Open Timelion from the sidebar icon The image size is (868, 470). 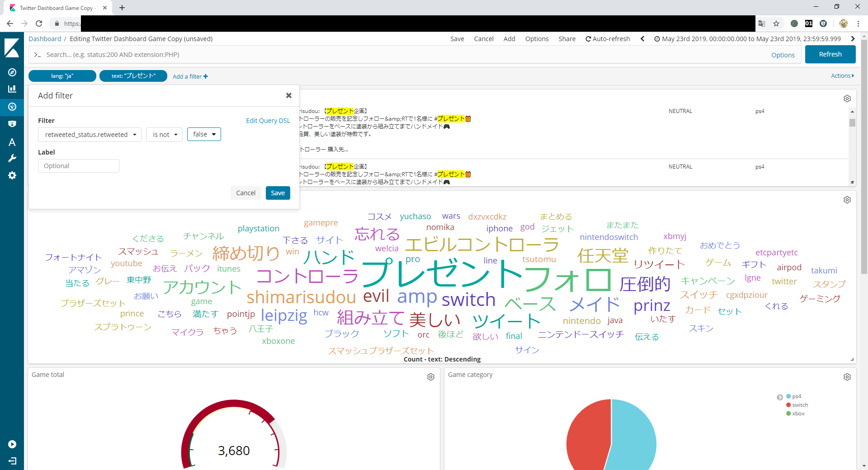pyautogui.click(x=12, y=124)
